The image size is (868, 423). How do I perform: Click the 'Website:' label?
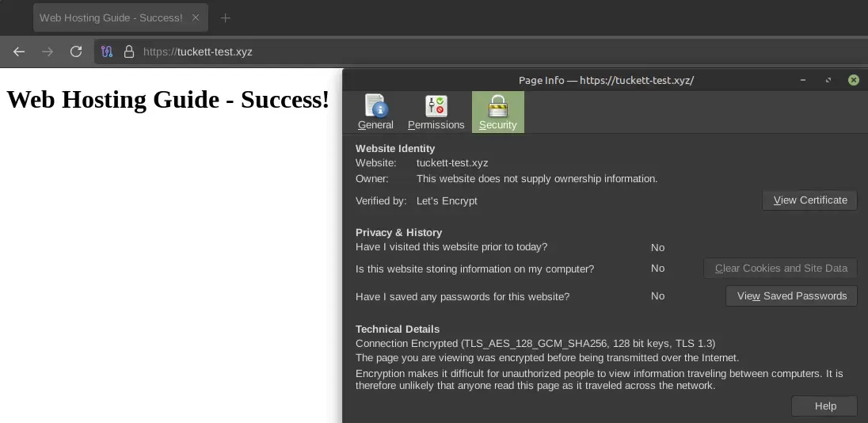point(376,162)
